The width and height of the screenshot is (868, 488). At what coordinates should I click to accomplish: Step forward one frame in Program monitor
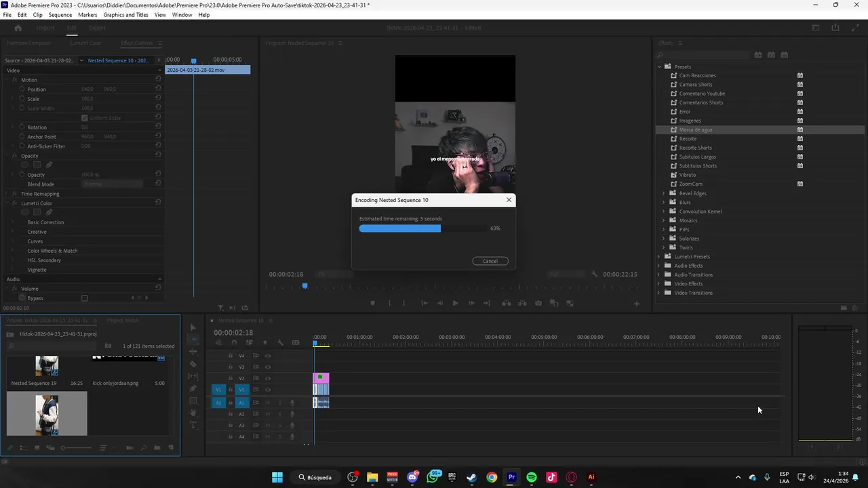click(x=471, y=303)
